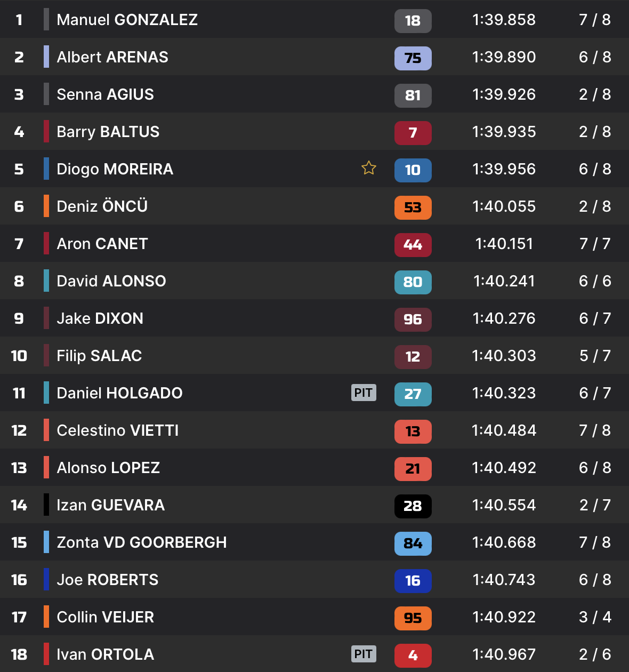Click the red number 4 badge
629x672 pixels.
(413, 655)
